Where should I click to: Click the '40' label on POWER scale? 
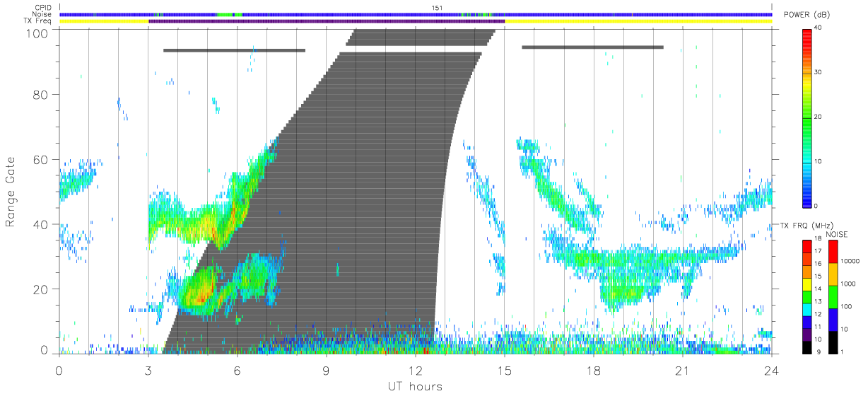coord(818,28)
